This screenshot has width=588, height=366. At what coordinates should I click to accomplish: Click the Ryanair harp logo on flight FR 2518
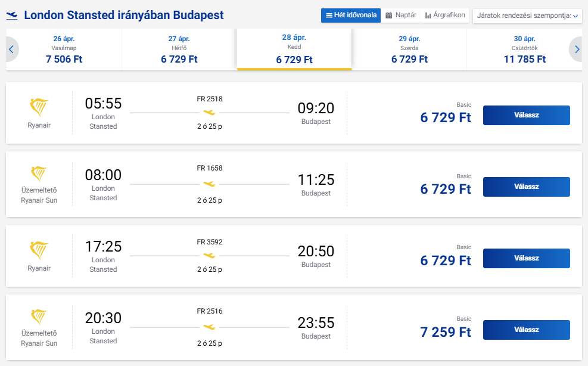point(39,107)
